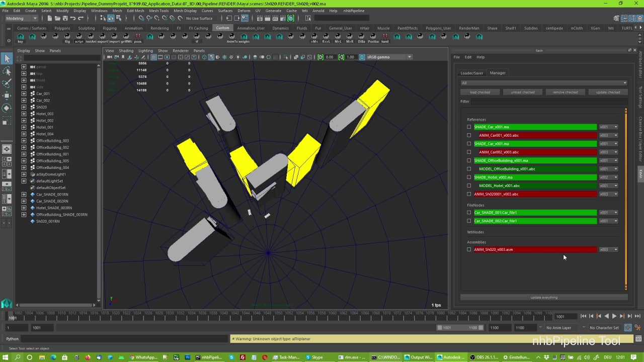Select the arrow Select tool in toolbox
Image resolution: width=644 pixels, height=362 pixels.
[x=7, y=58]
